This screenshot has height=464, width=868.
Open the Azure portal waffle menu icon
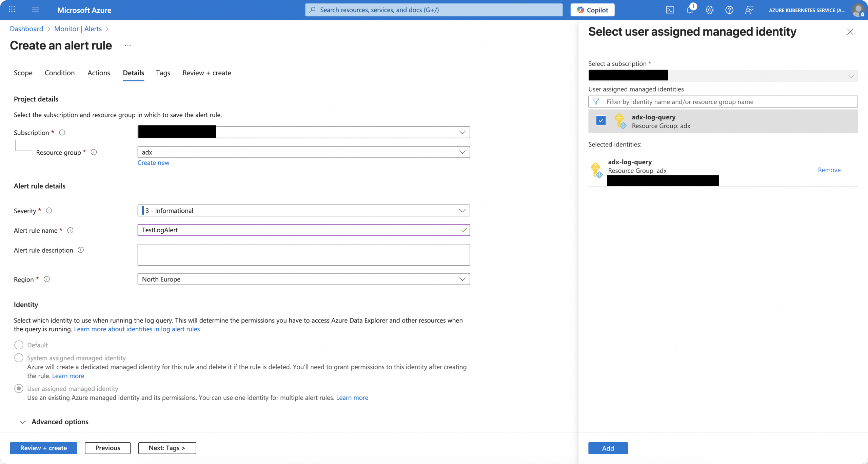click(12, 9)
